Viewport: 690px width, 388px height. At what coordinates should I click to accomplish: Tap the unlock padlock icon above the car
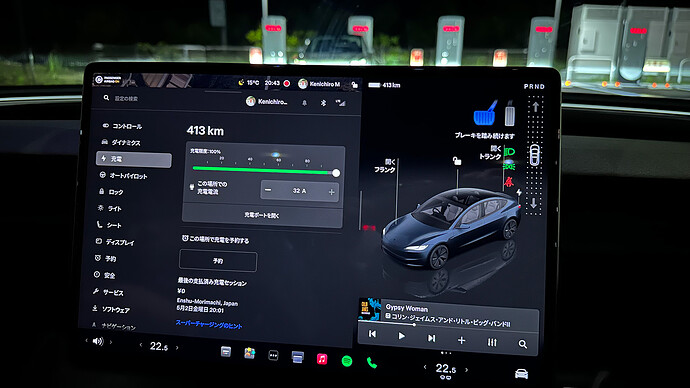457,161
